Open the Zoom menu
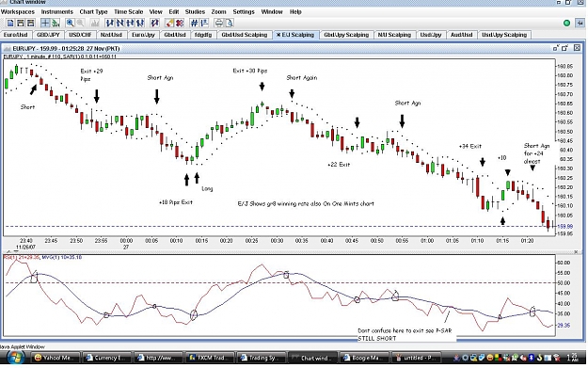The image size is (588, 368). [218, 11]
